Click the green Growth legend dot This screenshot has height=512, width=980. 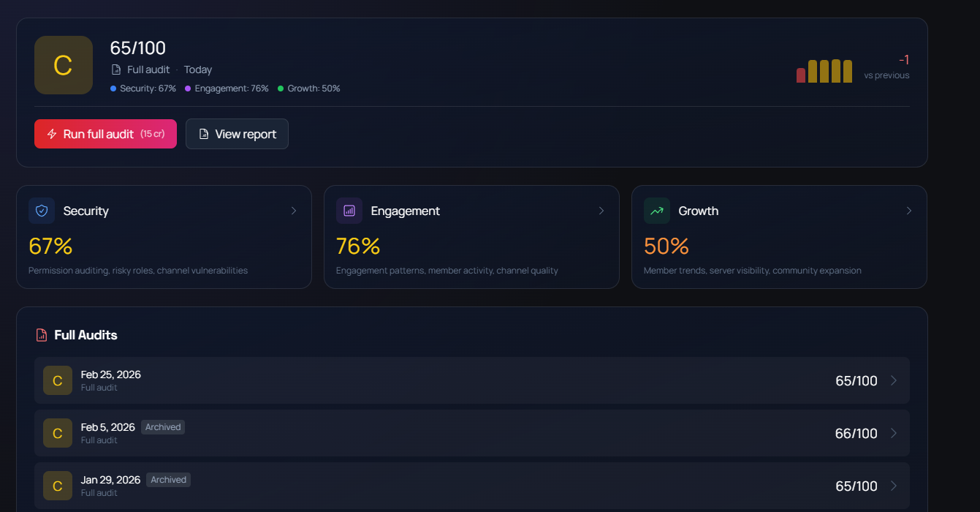[281, 89]
